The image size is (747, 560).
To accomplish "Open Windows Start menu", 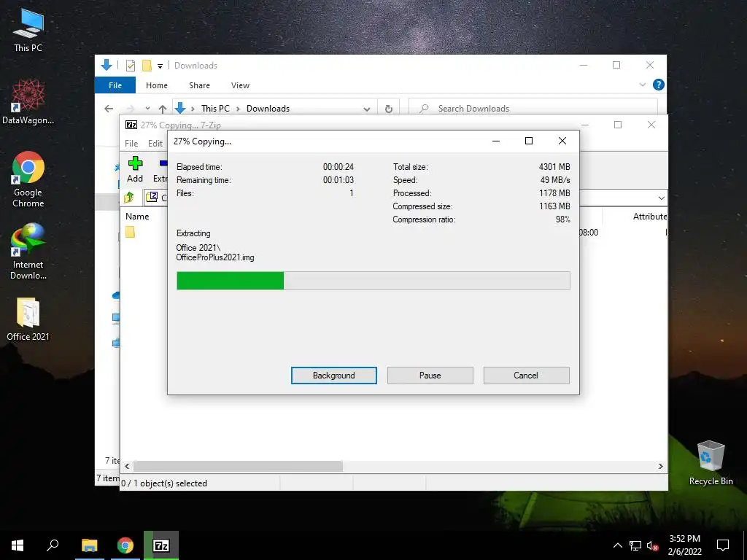I will click(18, 545).
